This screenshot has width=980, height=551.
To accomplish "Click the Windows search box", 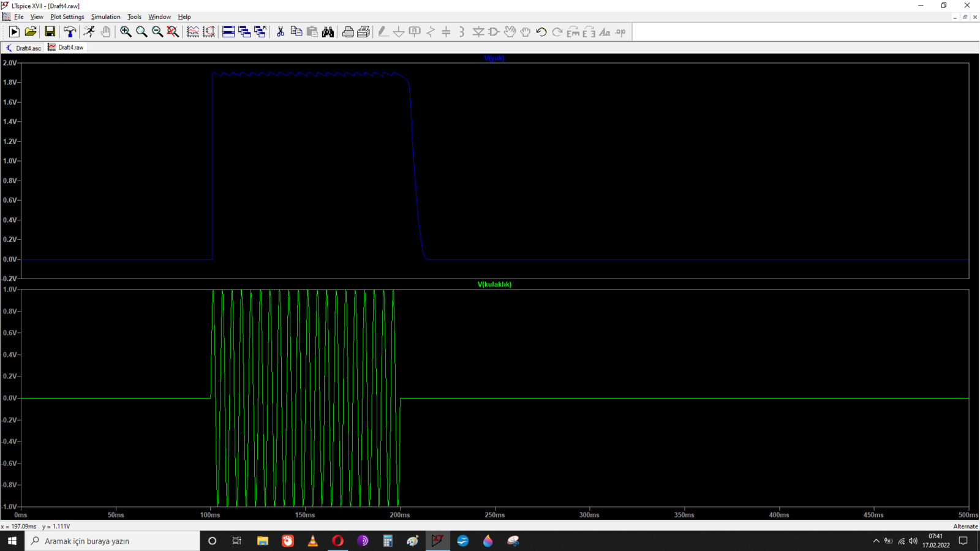I will click(x=112, y=541).
